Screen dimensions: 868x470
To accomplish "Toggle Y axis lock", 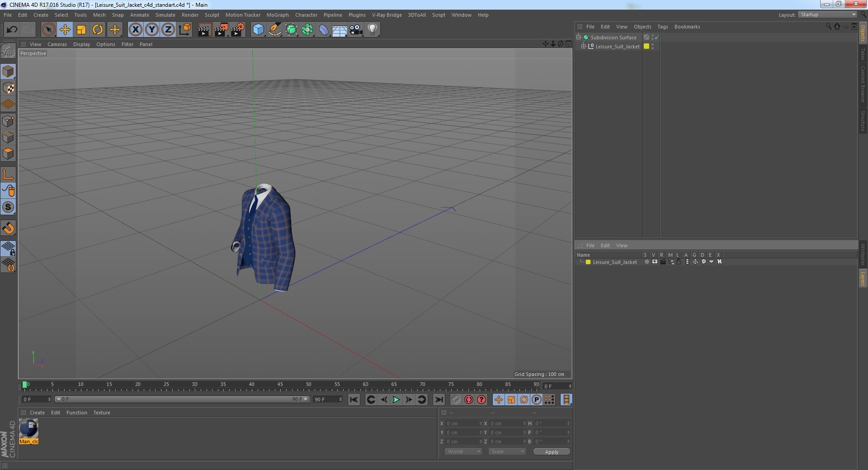I will pos(152,30).
